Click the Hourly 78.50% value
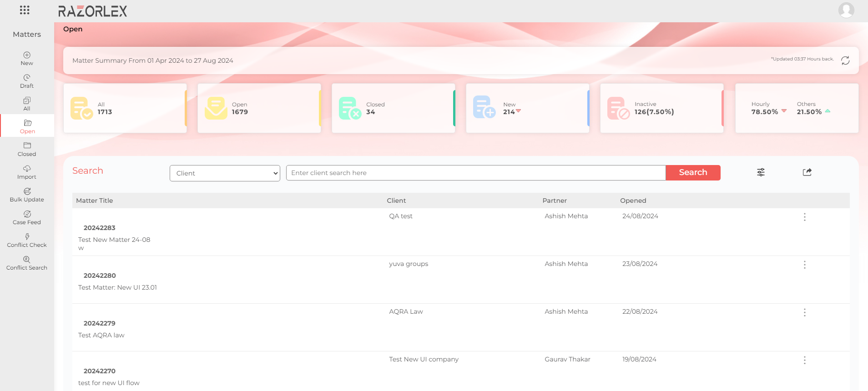868x391 pixels. tap(765, 112)
